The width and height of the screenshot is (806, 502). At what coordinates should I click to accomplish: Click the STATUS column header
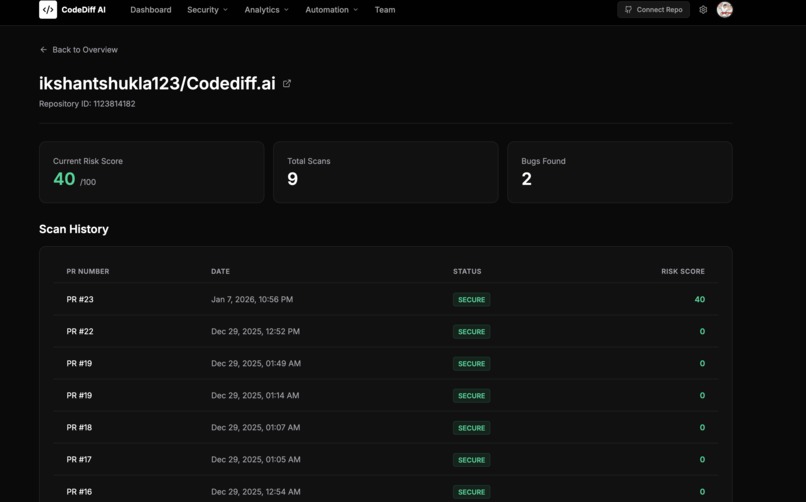click(467, 271)
